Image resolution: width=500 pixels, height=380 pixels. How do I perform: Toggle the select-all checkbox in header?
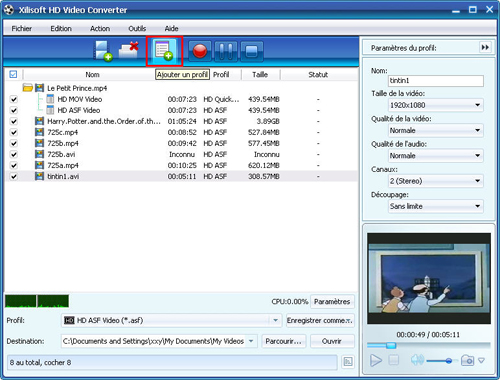13,74
